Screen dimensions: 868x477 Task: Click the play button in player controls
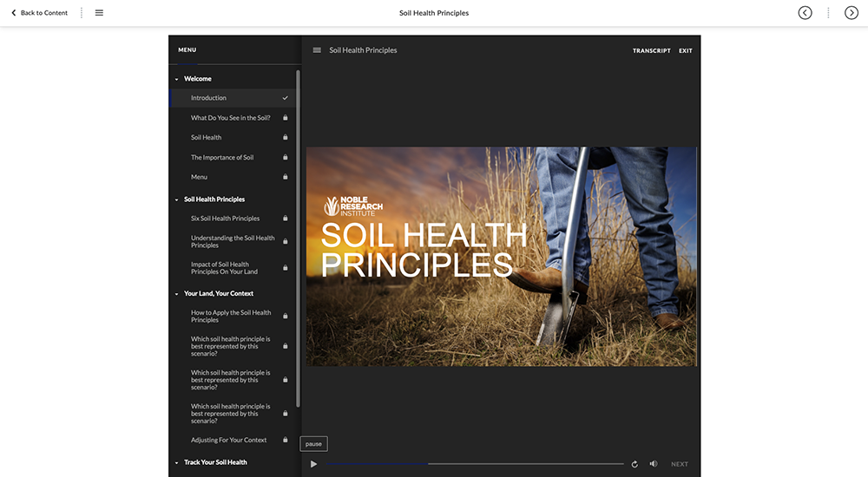313,464
